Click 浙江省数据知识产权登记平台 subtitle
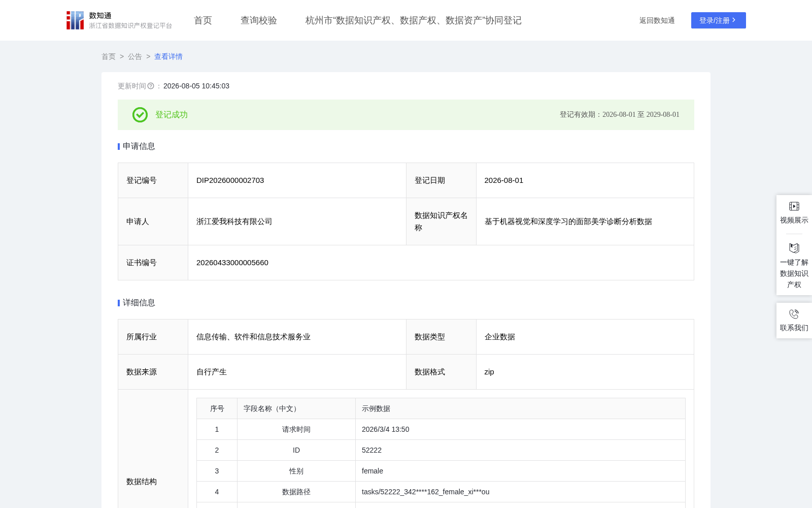This screenshot has height=508, width=812. [x=131, y=25]
